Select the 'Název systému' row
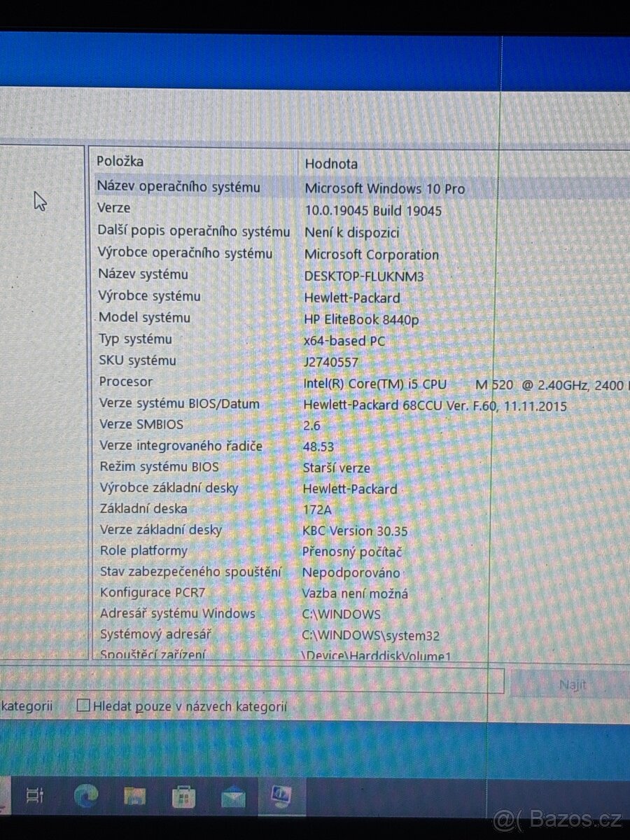Image resolution: width=630 pixels, height=840 pixels. 143,274
